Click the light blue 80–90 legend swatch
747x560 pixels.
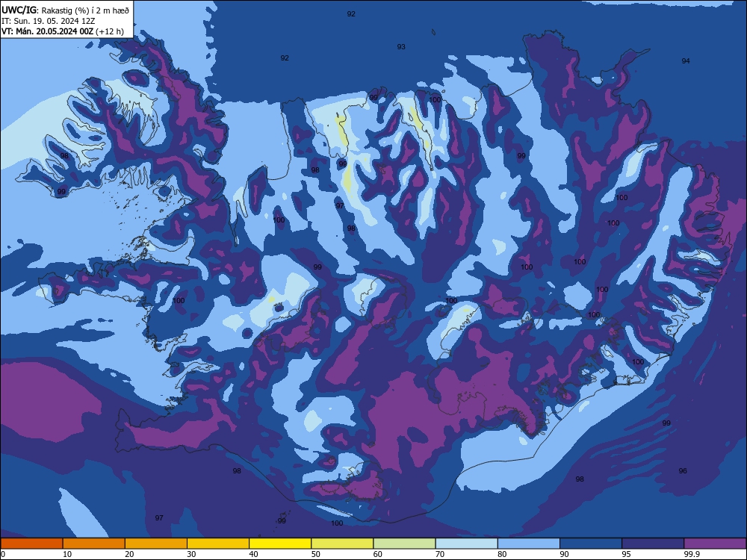coord(529,544)
